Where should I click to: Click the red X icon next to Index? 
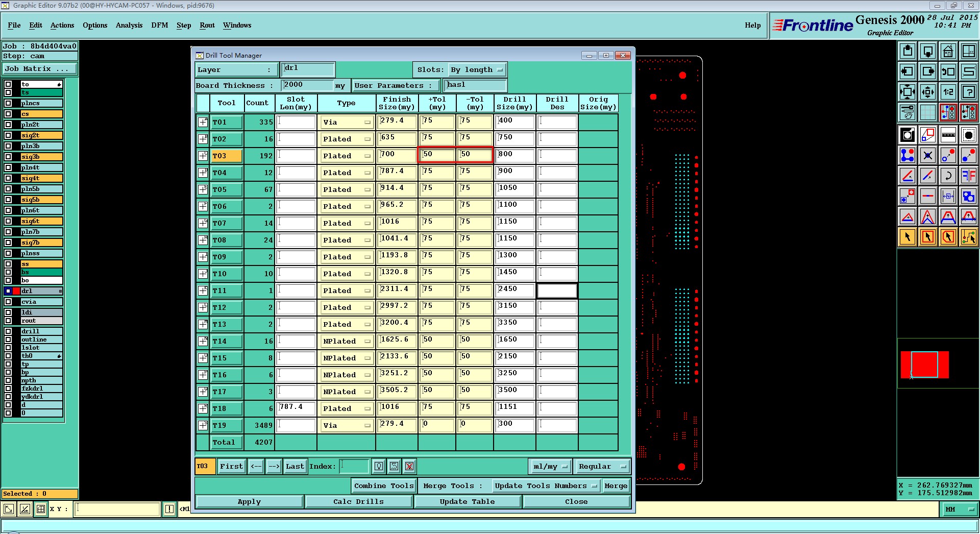tap(409, 466)
